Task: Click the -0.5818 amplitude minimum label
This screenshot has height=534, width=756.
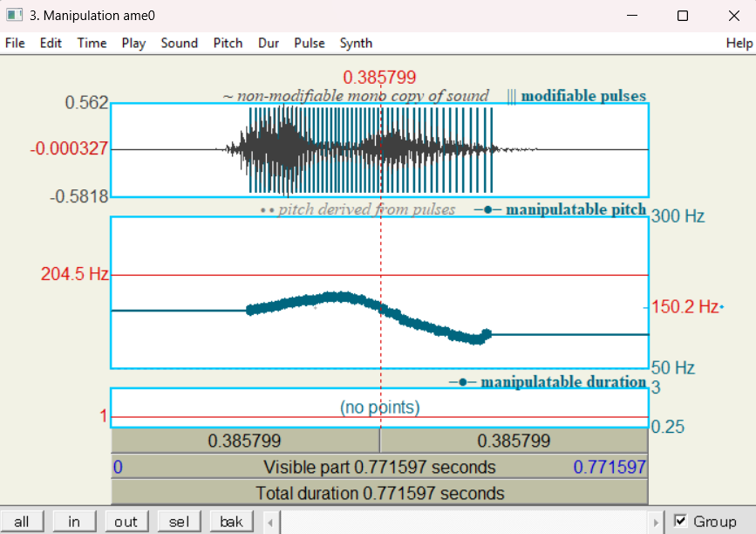Action: pyautogui.click(x=79, y=197)
